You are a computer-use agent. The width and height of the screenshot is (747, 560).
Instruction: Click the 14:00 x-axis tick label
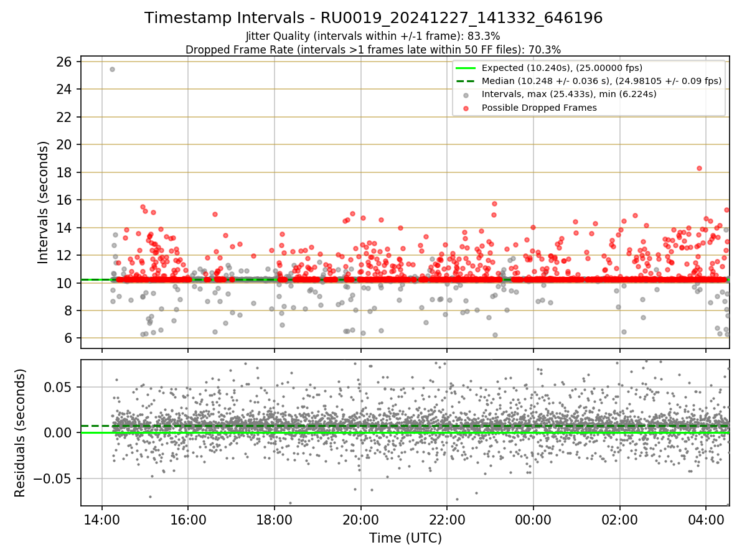pos(102,519)
